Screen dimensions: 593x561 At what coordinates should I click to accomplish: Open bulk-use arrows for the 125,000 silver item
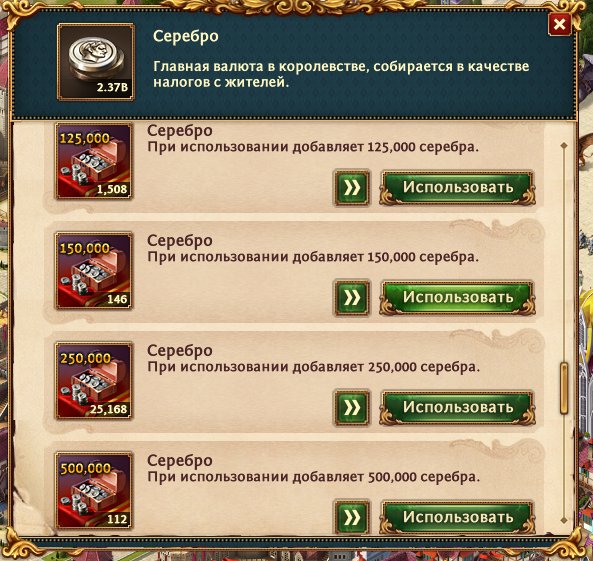click(x=351, y=188)
